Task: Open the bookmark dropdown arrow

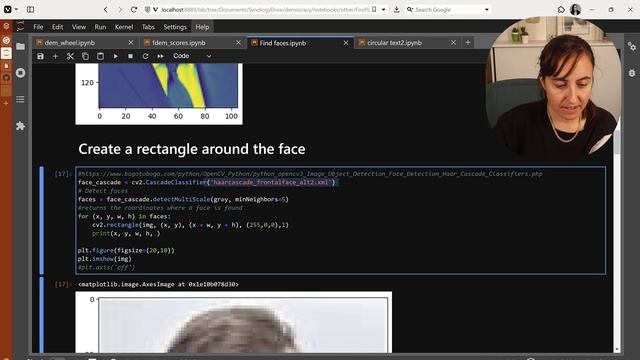Action: [x=384, y=9]
